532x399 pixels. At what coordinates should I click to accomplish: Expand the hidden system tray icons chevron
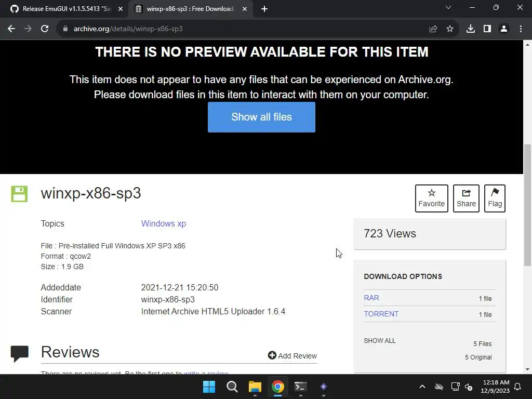coord(422,387)
